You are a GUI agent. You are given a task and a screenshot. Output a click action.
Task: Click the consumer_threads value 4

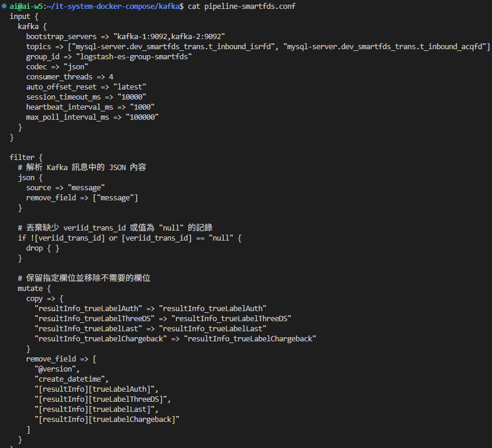111,77
